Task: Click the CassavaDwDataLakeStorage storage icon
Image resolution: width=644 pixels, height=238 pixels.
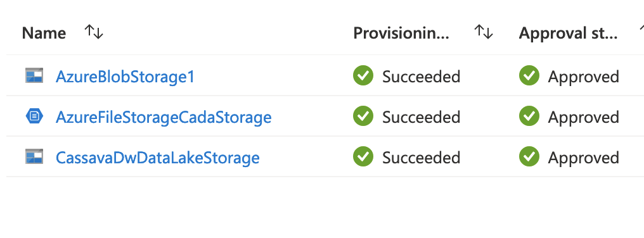Action: click(34, 157)
